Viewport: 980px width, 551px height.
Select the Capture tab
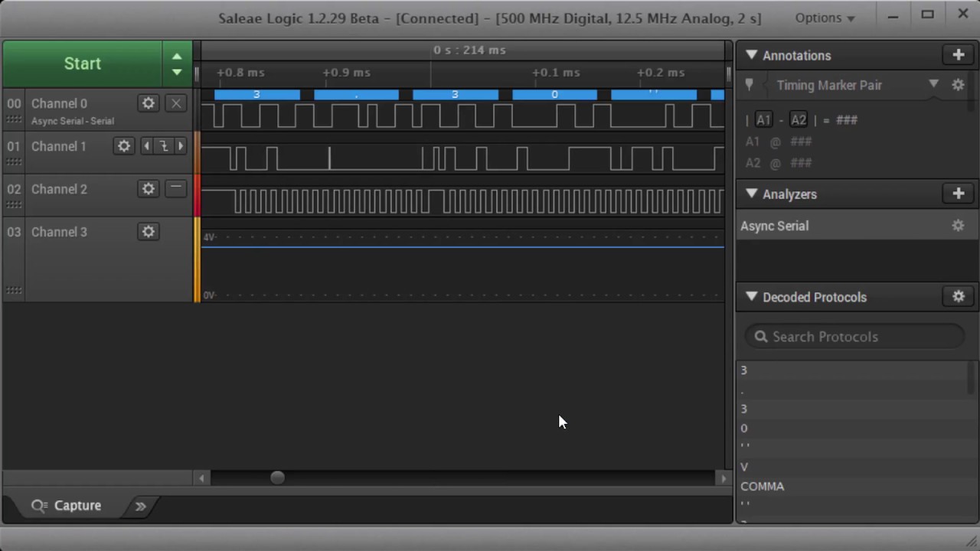click(67, 506)
